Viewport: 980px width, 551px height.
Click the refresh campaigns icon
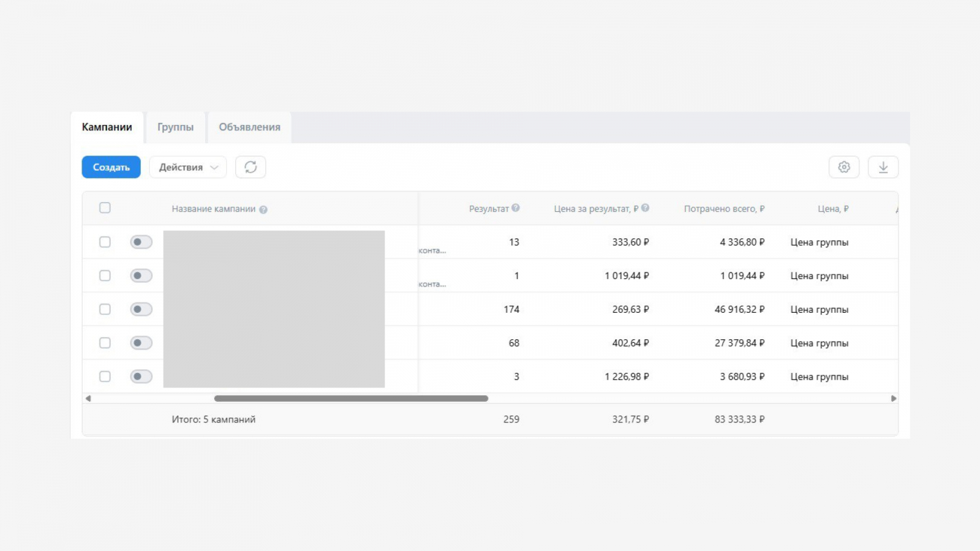point(251,167)
